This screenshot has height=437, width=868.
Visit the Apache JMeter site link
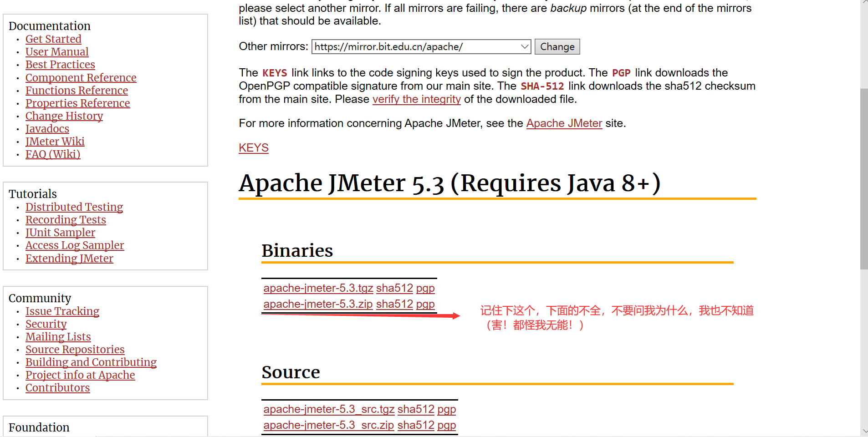(564, 123)
